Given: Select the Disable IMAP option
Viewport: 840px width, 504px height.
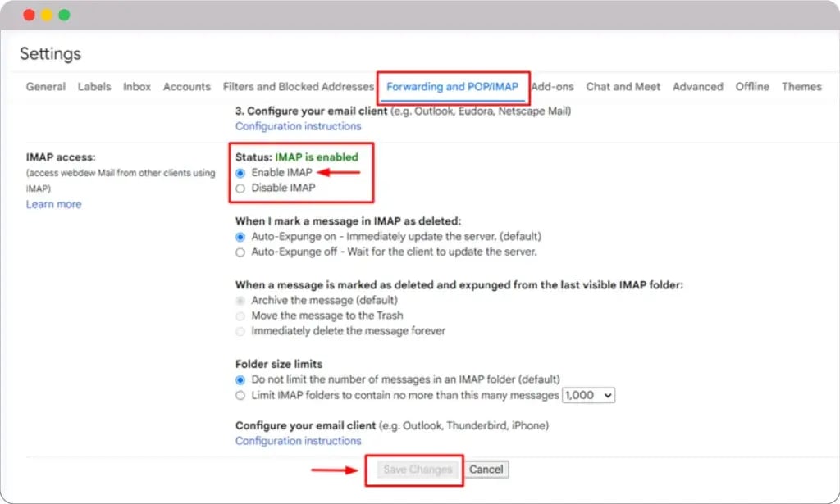Looking at the screenshot, I should tap(240, 188).
